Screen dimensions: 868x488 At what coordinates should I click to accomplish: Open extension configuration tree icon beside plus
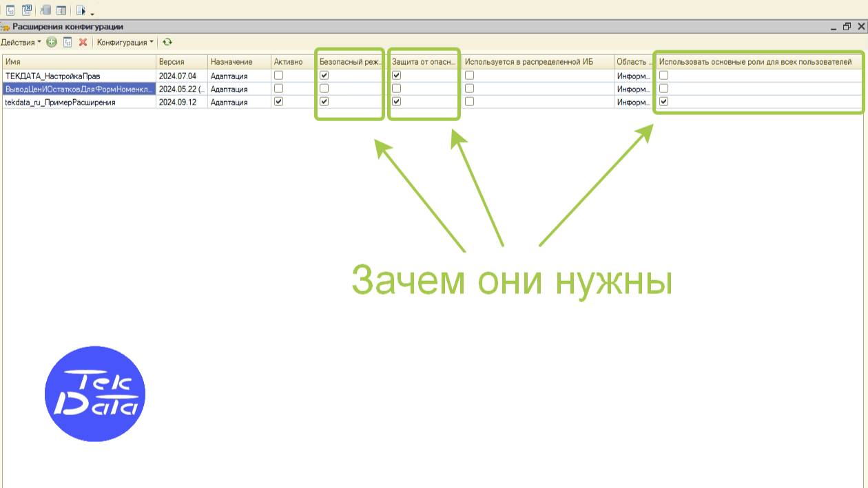pos(68,42)
